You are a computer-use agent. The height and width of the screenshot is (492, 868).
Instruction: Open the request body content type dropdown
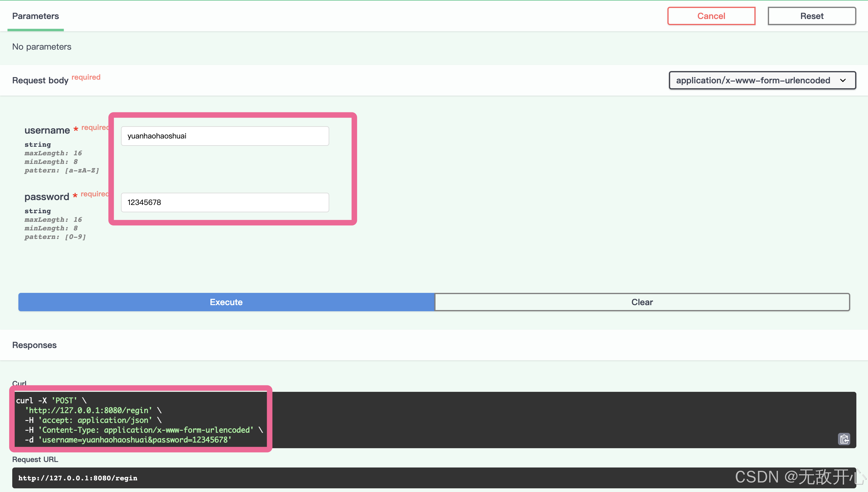pyautogui.click(x=762, y=81)
